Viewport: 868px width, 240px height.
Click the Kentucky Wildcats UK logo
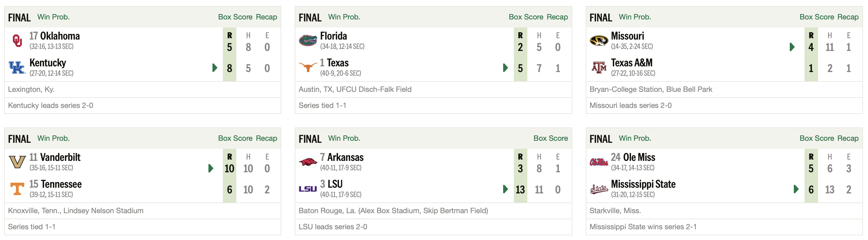17,68
